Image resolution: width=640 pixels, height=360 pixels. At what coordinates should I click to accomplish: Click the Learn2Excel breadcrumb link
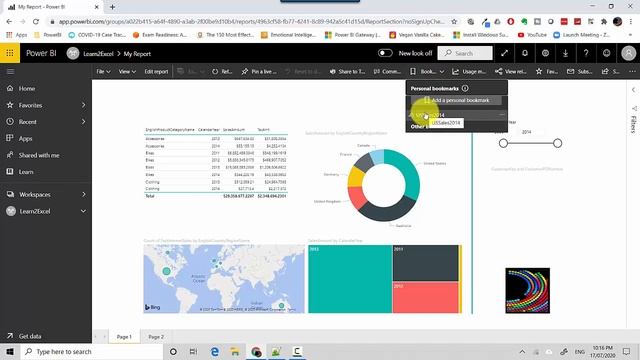click(x=98, y=53)
